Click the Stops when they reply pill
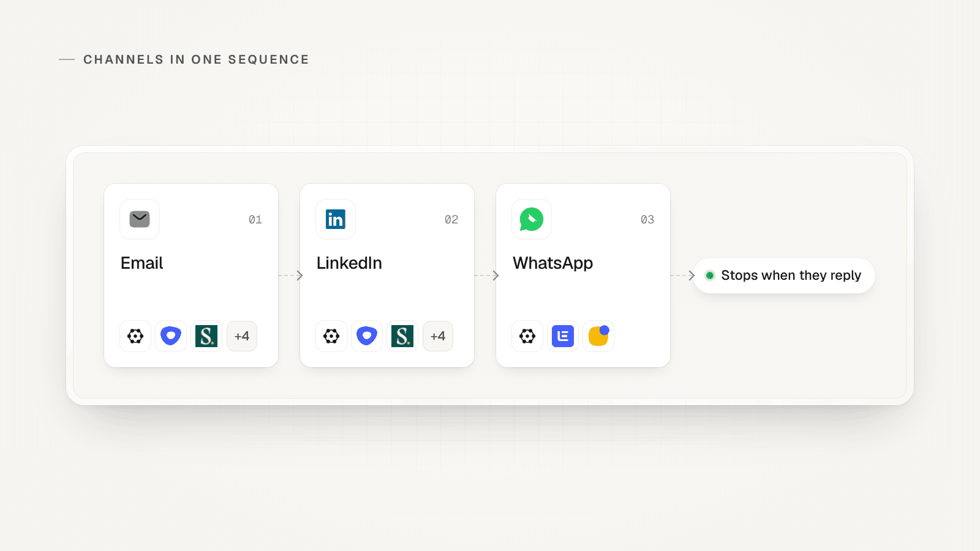The image size is (980, 551). point(784,275)
